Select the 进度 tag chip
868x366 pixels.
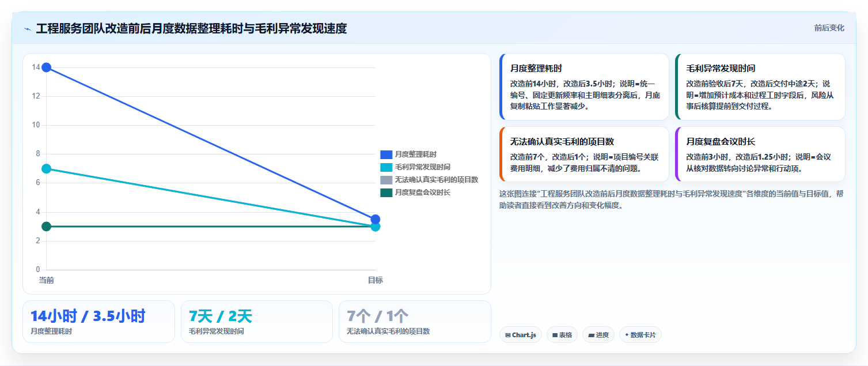point(598,335)
